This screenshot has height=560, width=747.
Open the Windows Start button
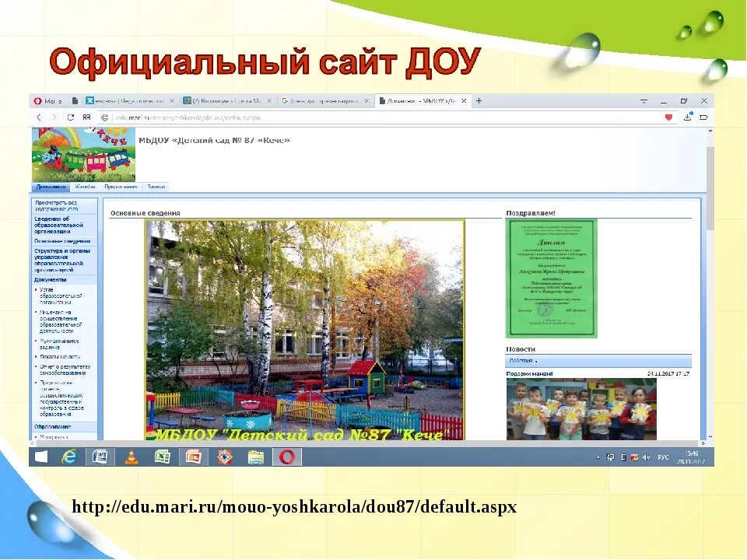(41, 457)
